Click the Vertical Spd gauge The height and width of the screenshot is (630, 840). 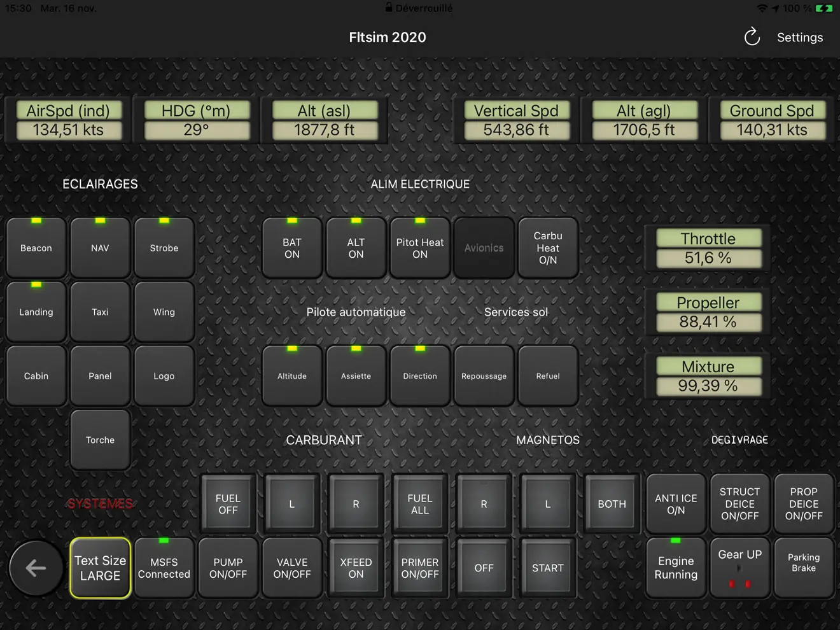click(x=516, y=120)
